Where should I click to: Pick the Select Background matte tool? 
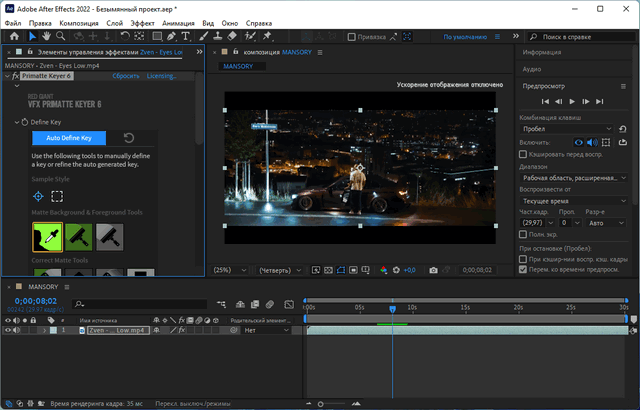[46, 237]
